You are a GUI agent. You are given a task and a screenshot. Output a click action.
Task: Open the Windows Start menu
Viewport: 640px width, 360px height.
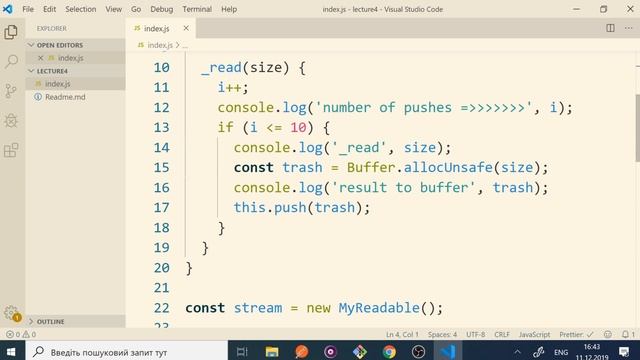coord(11,351)
